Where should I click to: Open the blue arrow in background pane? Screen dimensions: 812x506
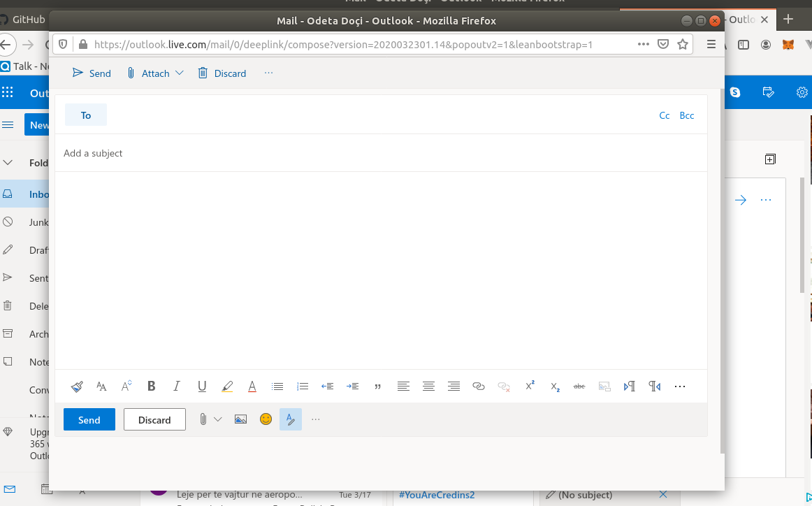tap(741, 200)
